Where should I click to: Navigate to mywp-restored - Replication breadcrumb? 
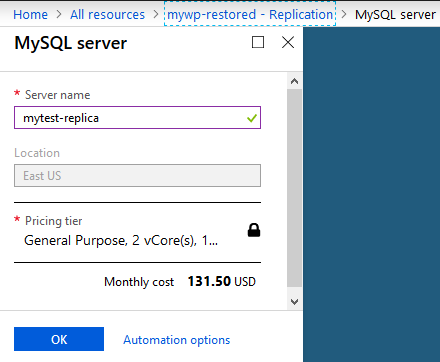pos(250,14)
